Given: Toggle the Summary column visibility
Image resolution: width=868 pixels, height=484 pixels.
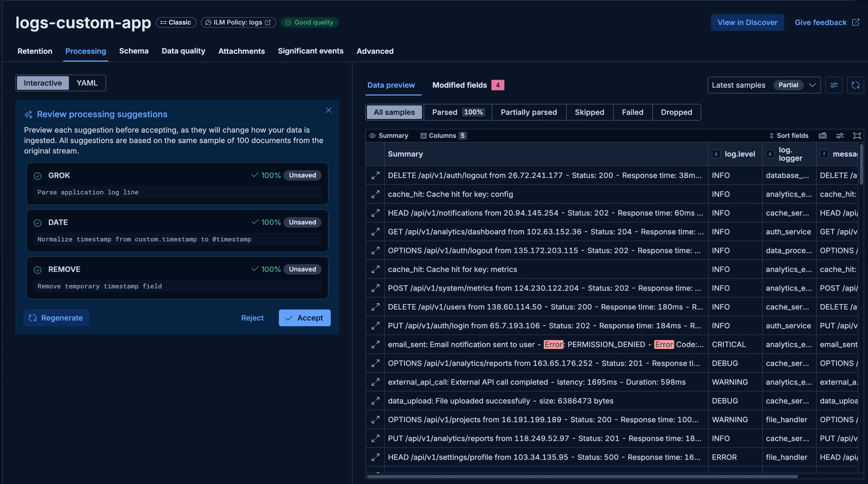Looking at the screenshot, I should (x=389, y=136).
